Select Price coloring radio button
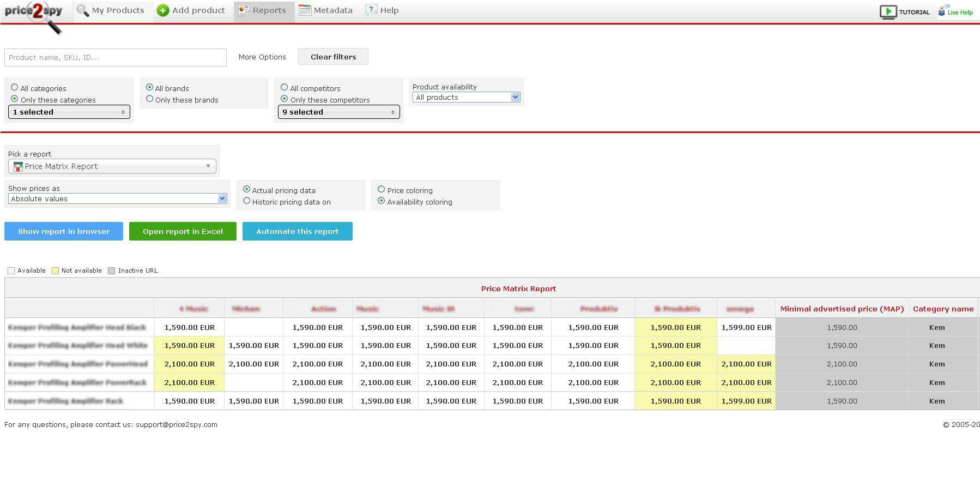The image size is (980, 487). point(381,189)
